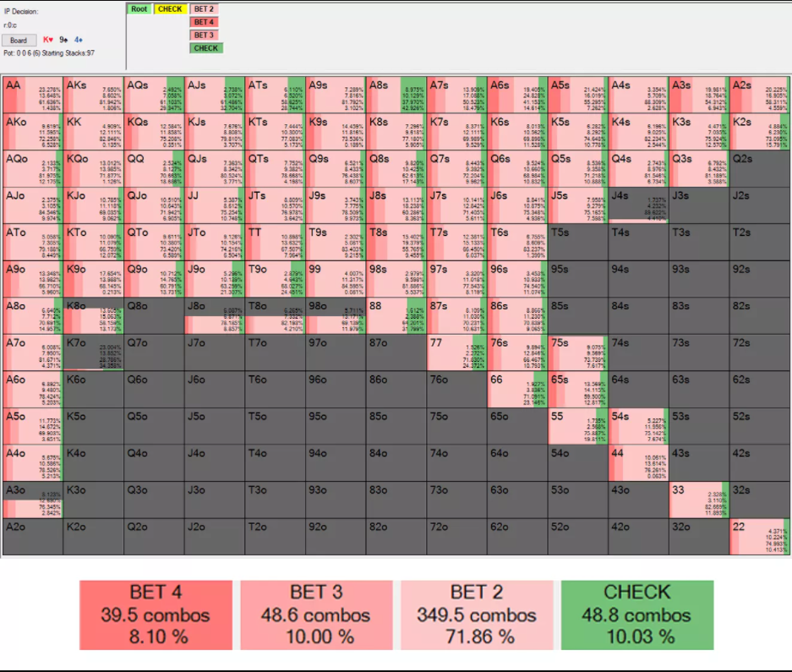The width and height of the screenshot is (792, 672).
Task: Select the yellow CHECK node beside Root
Action: click(169, 9)
